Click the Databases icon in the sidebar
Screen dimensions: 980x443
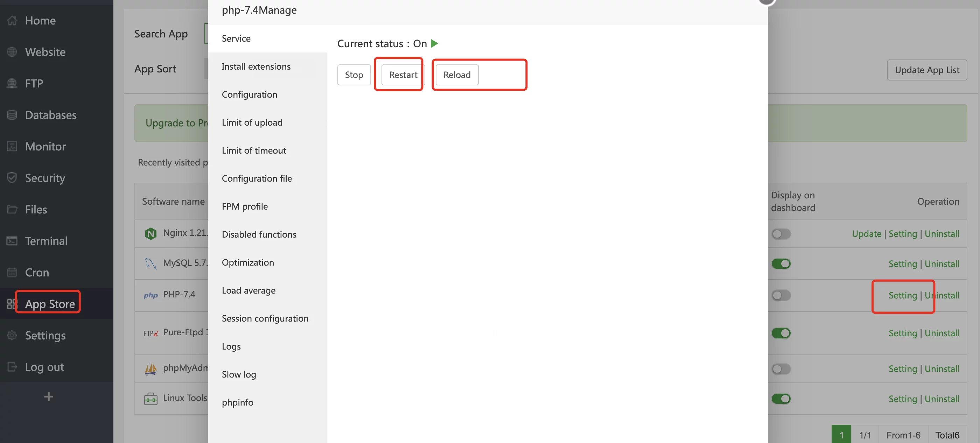click(x=12, y=115)
